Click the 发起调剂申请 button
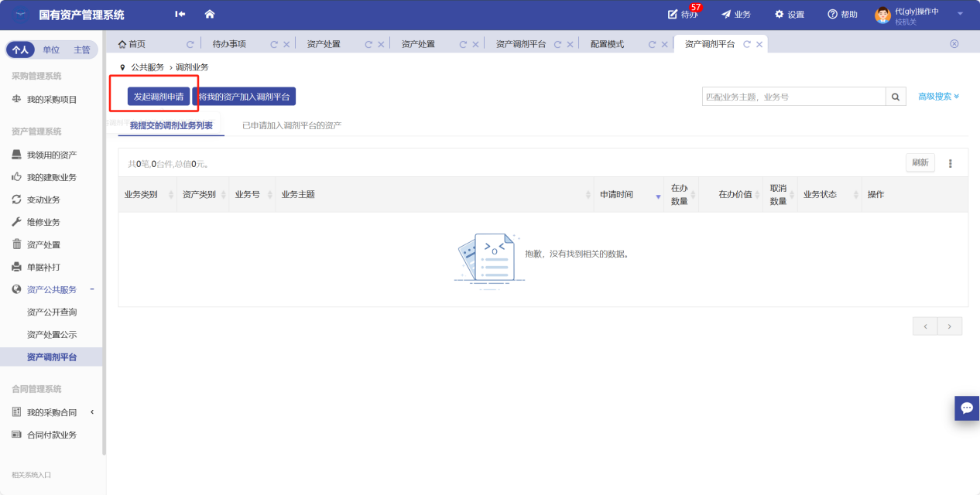The height and width of the screenshot is (495, 980). click(158, 97)
